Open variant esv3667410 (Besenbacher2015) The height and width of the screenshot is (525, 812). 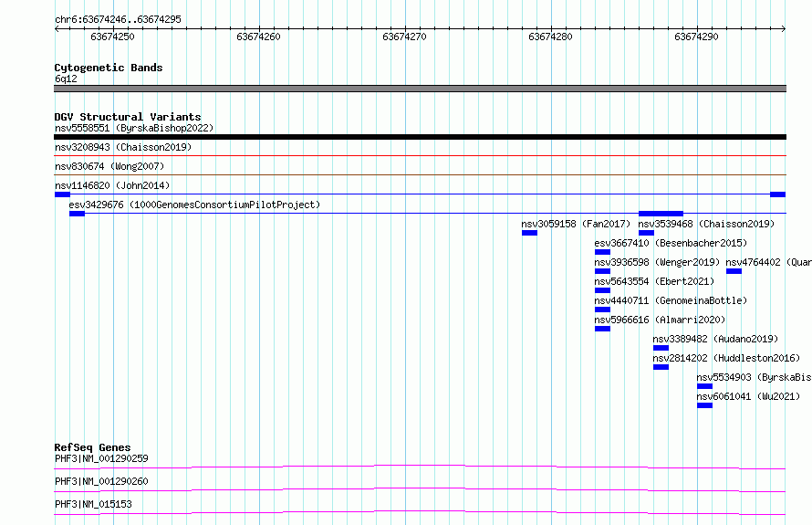671,243
